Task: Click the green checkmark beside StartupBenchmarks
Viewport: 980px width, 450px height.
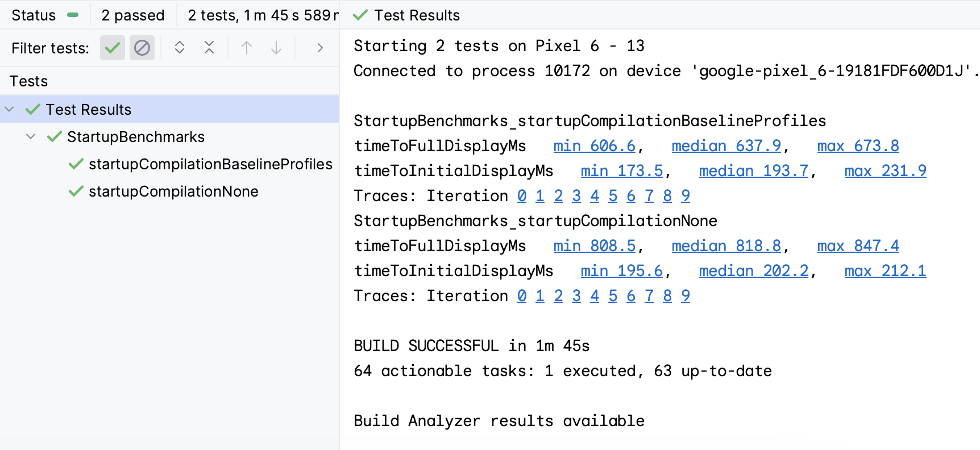Action: (x=55, y=136)
